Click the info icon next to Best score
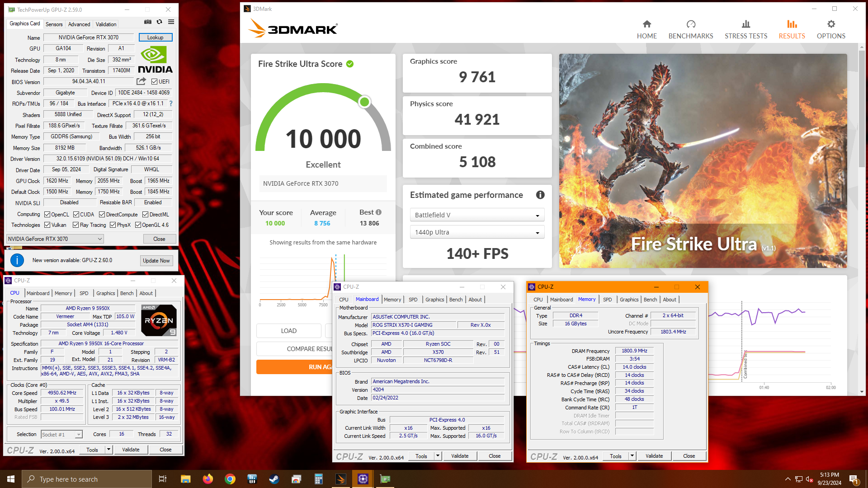 tap(378, 212)
